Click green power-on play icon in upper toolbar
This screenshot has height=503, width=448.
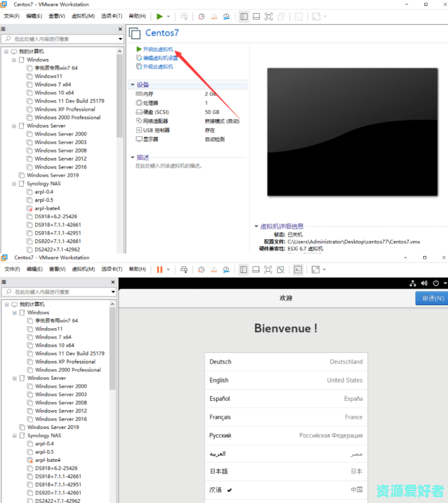click(160, 16)
